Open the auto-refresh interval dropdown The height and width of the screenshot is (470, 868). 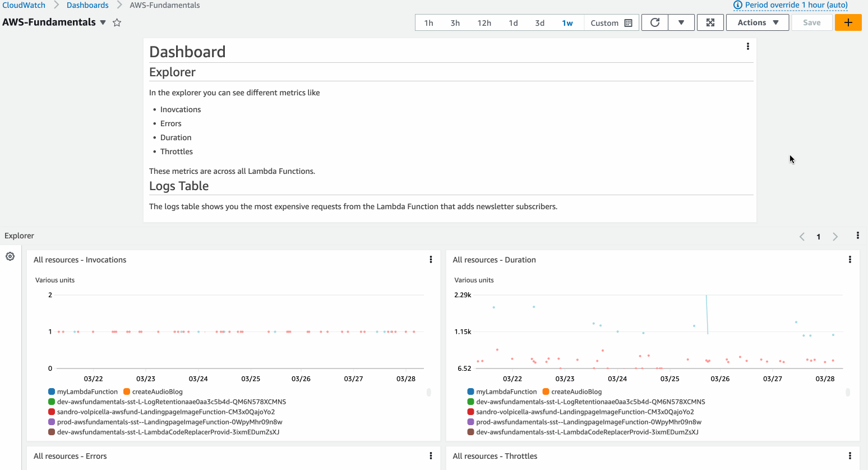click(x=681, y=22)
